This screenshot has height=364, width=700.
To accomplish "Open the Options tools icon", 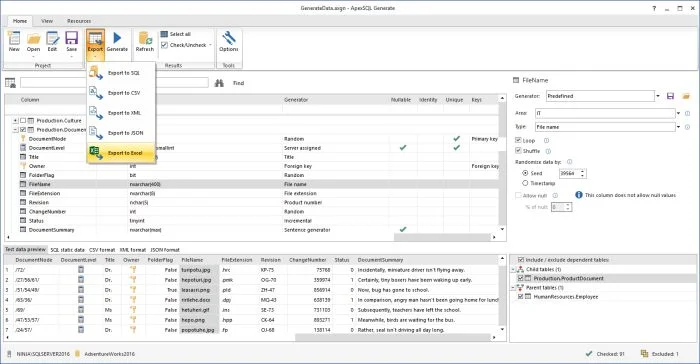I will coord(229,38).
